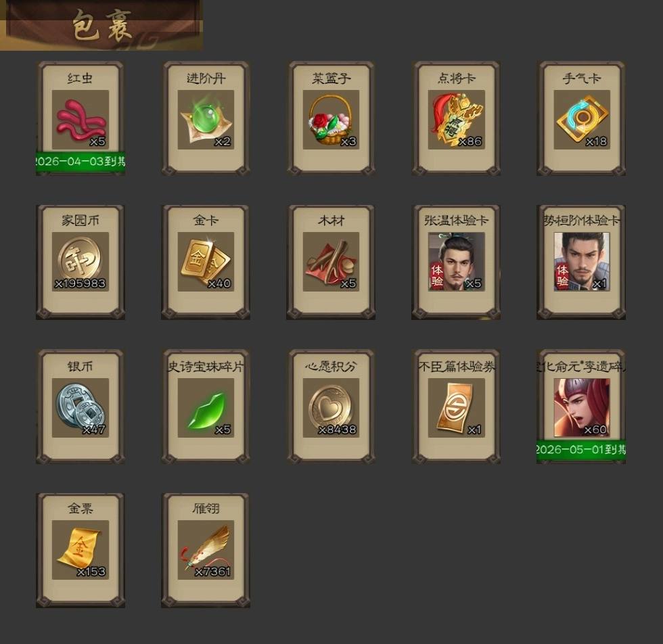Select the 红虫 red worm item
Image resolution: width=663 pixels, height=644 pixels.
[x=81, y=120]
